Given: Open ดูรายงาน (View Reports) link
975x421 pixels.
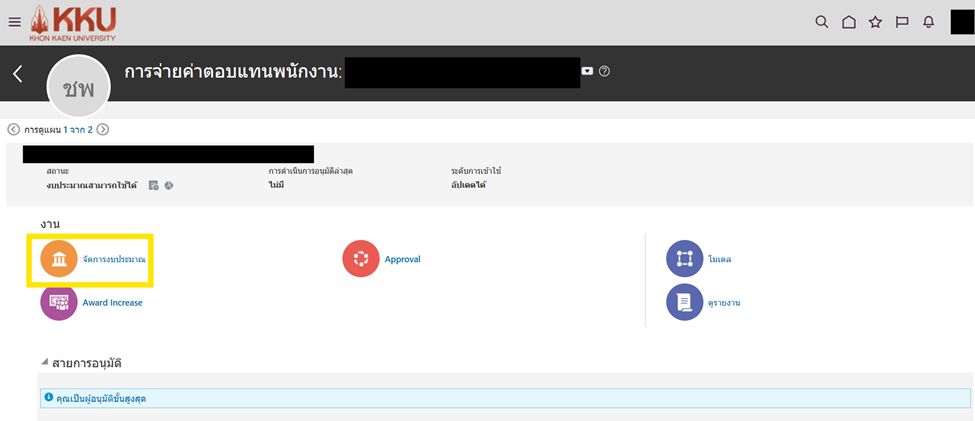Looking at the screenshot, I should (x=723, y=302).
